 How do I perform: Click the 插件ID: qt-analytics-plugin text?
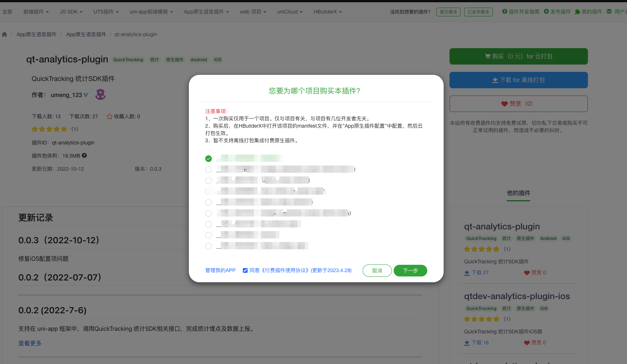coord(63,143)
